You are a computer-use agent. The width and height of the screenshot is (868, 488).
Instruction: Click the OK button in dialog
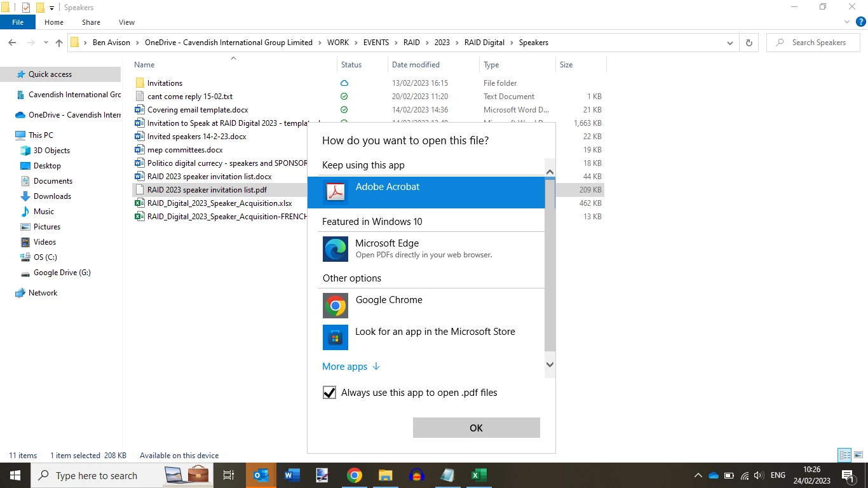[476, 428]
